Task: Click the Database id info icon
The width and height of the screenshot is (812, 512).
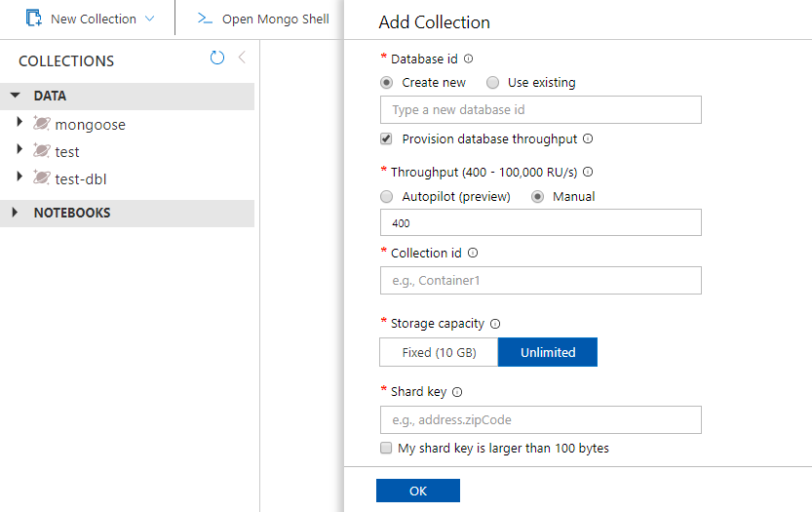Action: pos(469,59)
